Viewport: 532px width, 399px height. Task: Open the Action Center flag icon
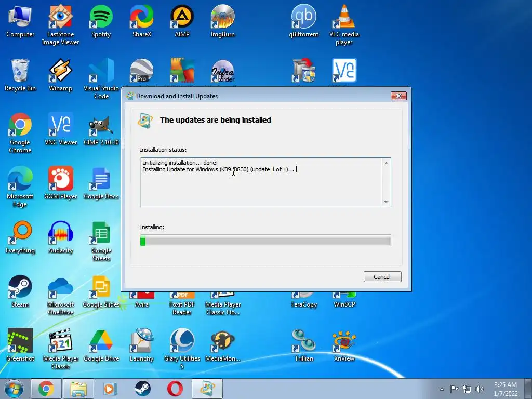tap(454, 389)
